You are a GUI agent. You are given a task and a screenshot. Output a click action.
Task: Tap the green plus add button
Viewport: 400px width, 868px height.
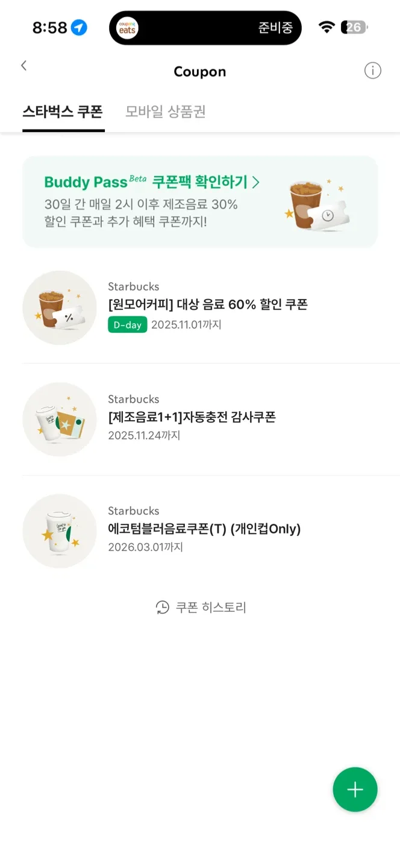pyautogui.click(x=355, y=790)
